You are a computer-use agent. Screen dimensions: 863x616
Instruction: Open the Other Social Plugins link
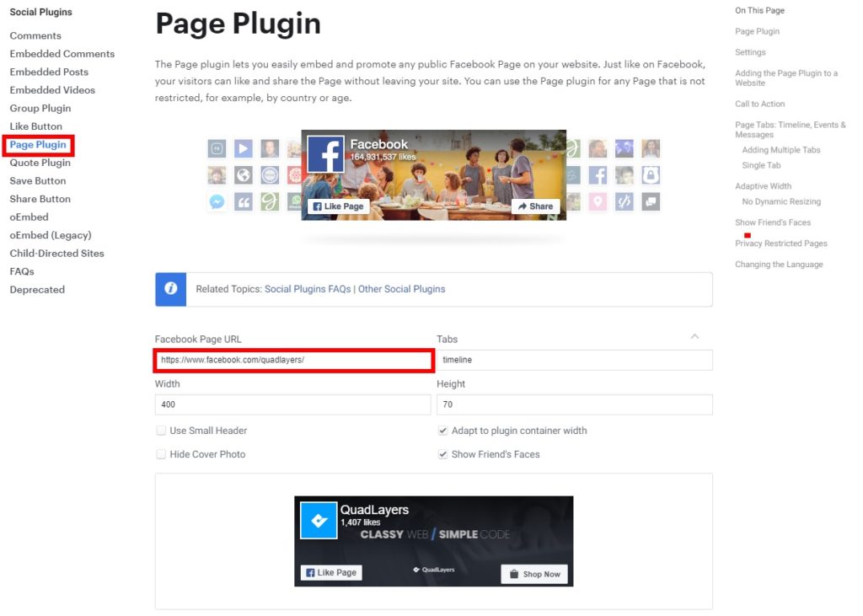[402, 289]
